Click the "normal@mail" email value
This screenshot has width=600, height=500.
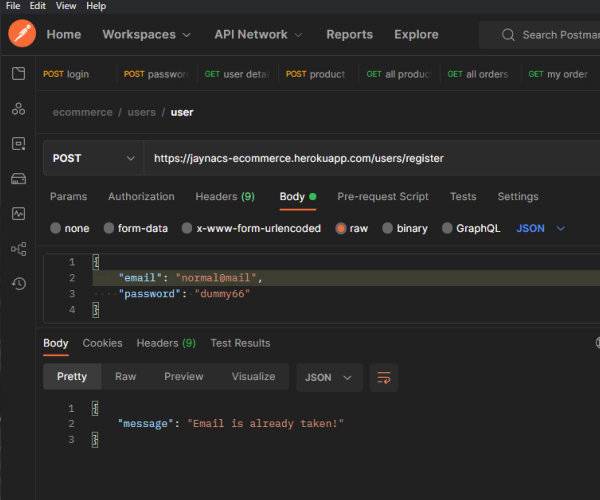point(216,278)
